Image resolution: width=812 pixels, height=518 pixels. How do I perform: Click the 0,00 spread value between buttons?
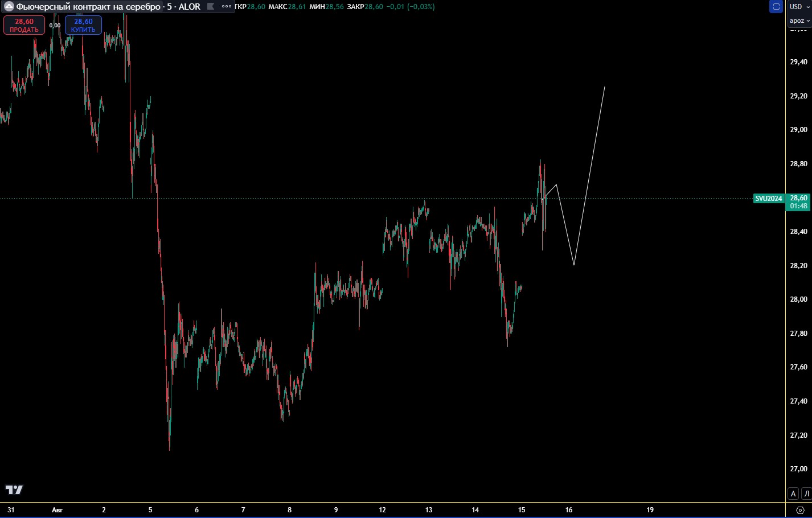click(55, 26)
